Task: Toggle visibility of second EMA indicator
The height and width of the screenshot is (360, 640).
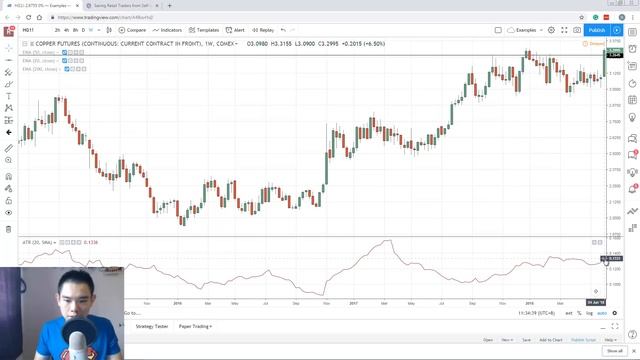Action: click(64, 61)
